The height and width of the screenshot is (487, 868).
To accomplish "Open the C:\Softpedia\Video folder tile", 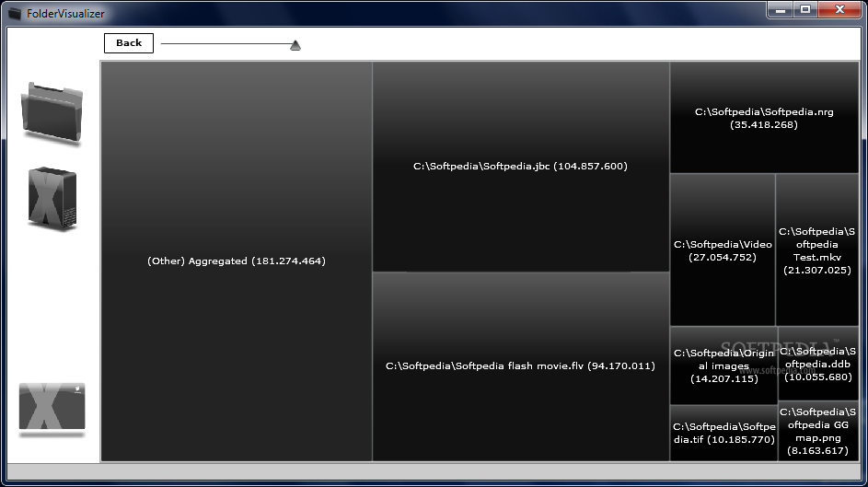I will 723,249.
